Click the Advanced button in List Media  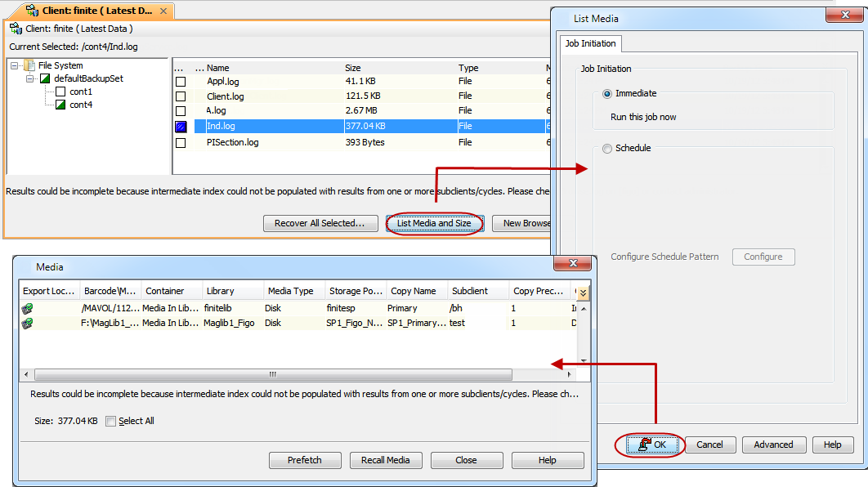pyautogui.click(x=773, y=445)
